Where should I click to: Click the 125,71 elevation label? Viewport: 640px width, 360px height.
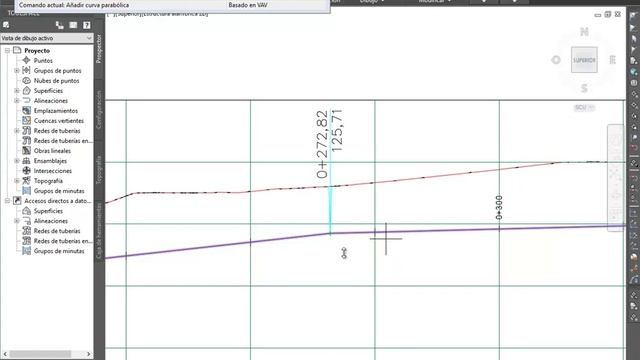click(x=337, y=130)
